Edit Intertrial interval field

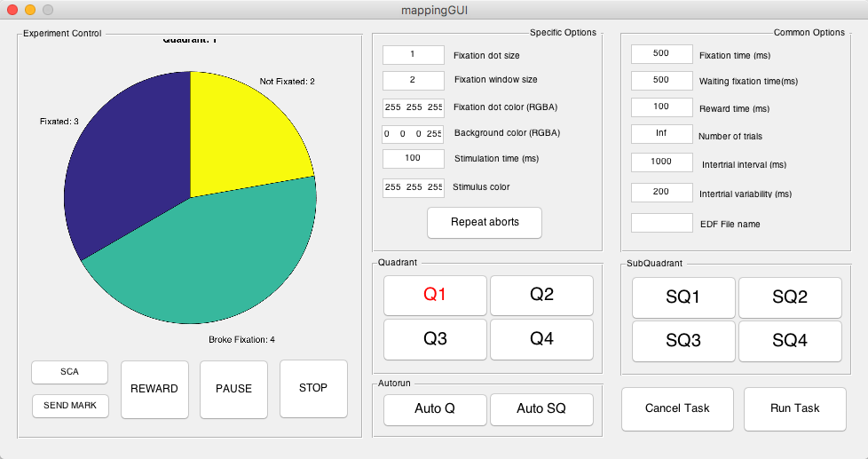661,162
